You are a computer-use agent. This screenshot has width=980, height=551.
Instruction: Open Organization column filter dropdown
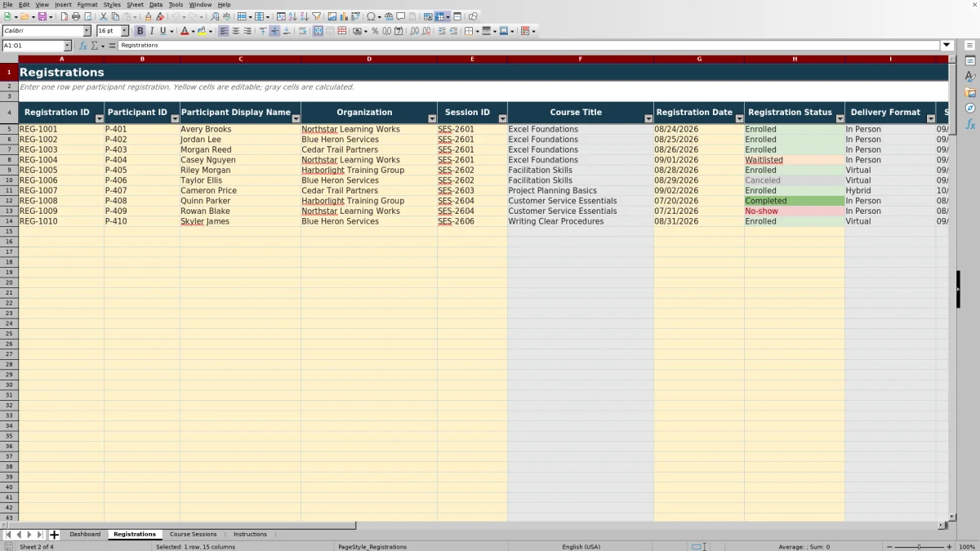pyautogui.click(x=432, y=118)
